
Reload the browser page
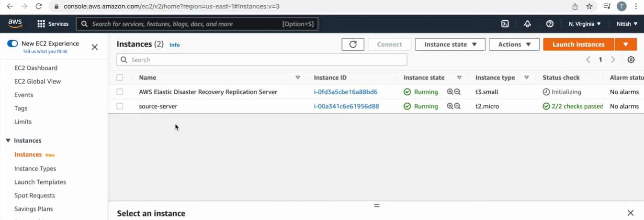(39, 6)
